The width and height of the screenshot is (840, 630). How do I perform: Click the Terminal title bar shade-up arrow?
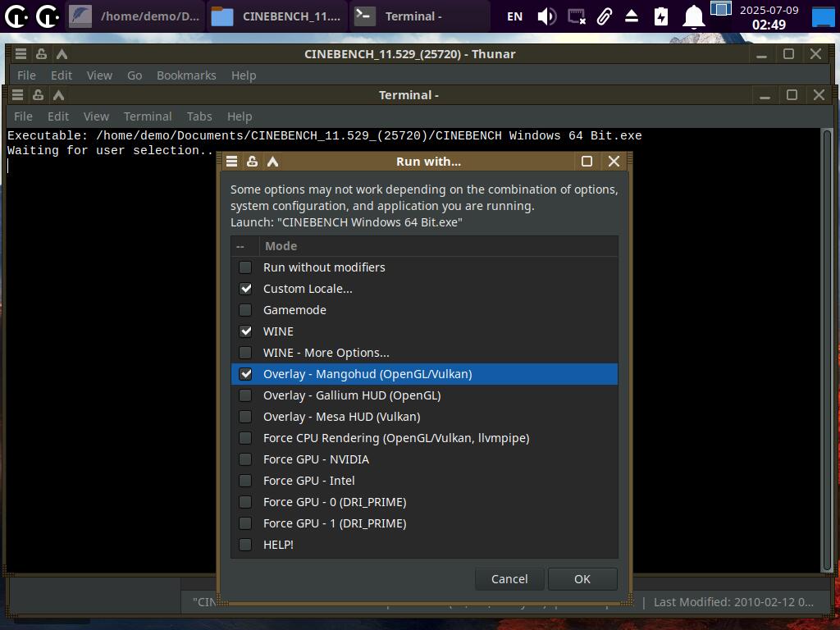(58, 95)
